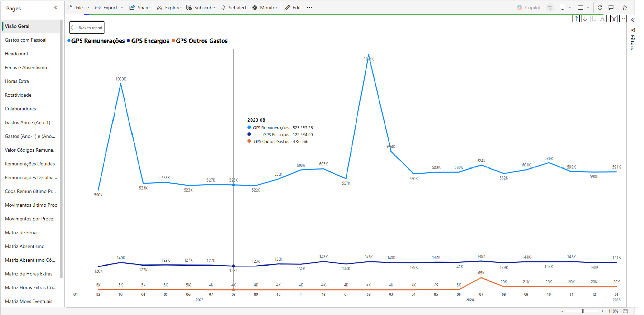Image resolution: width=644 pixels, height=315 pixels.
Task: Expand the Filters pane
Action: [x=632, y=20]
